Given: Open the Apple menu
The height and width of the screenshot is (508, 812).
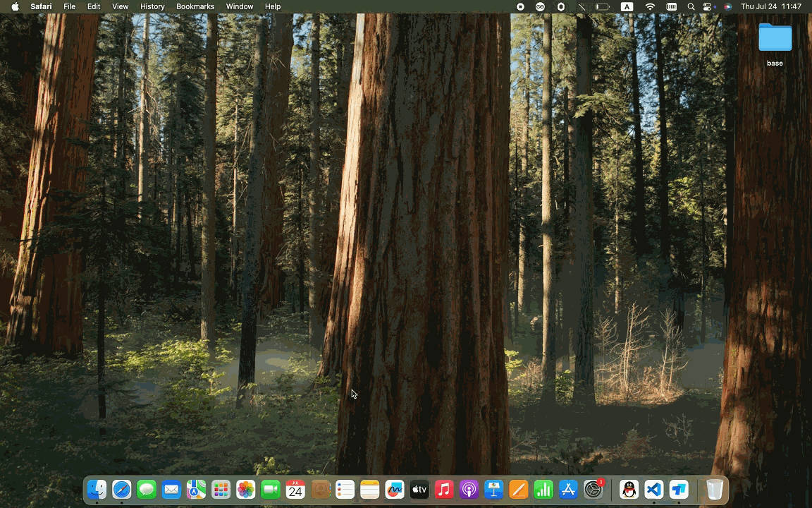Looking at the screenshot, I should (x=15, y=6).
